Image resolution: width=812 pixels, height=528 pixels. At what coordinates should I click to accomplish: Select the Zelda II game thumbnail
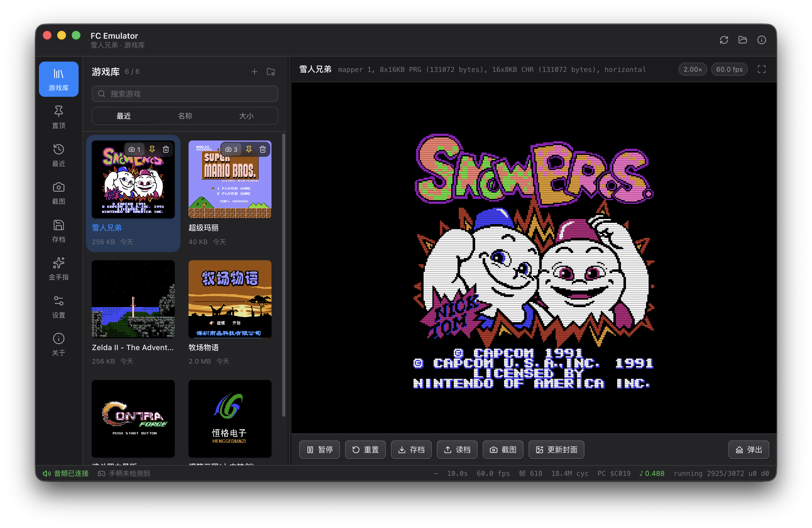[133, 299]
